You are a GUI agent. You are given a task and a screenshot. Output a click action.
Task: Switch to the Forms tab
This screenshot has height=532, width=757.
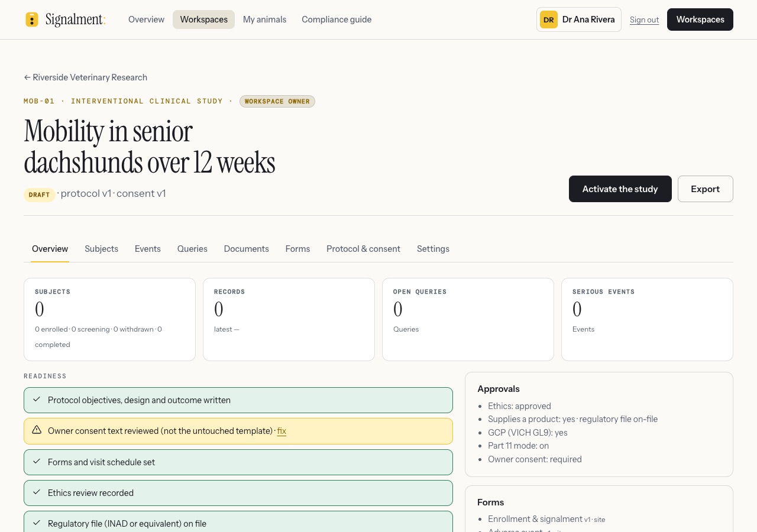point(297,249)
